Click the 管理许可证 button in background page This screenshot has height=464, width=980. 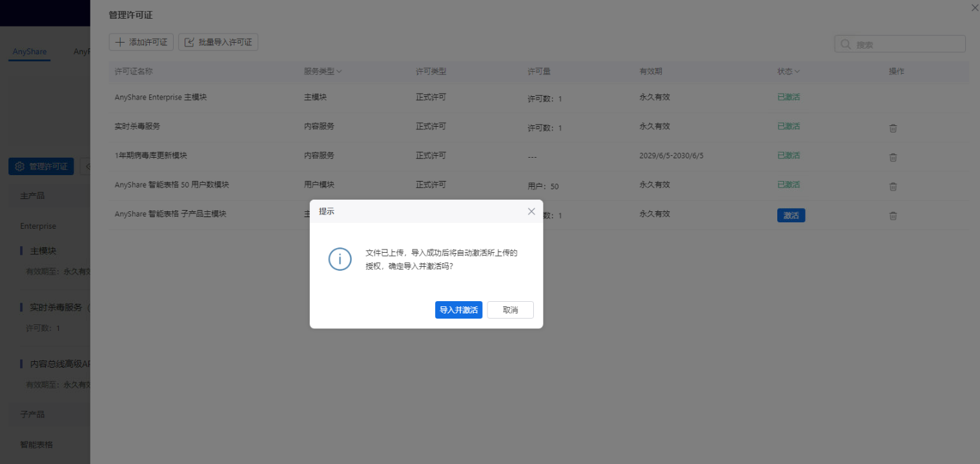point(41,166)
